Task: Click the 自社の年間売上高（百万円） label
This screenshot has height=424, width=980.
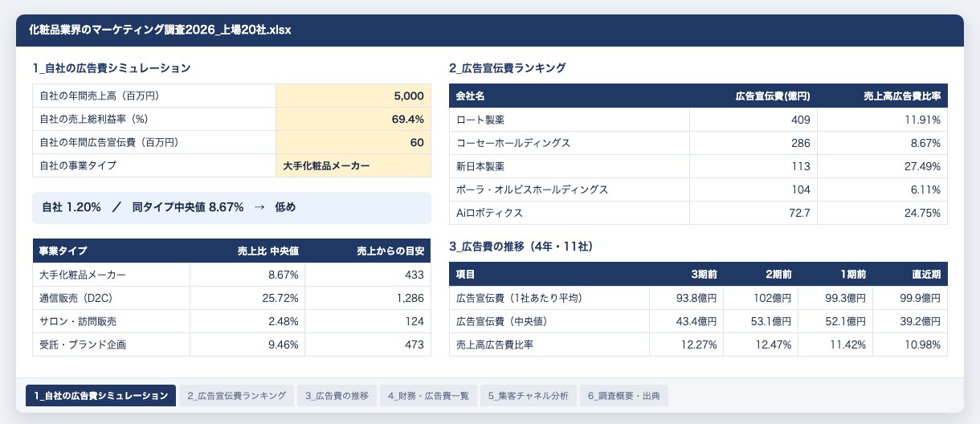Action: coord(100,96)
